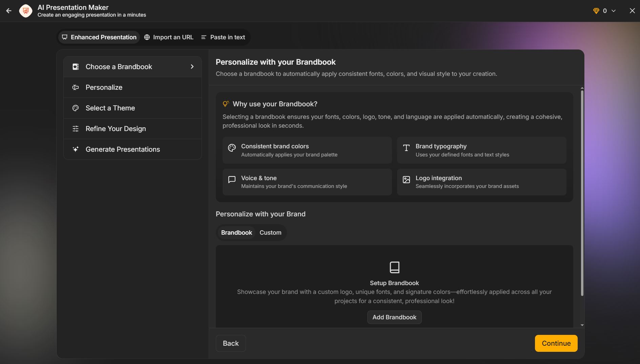Viewport: 640px width, 364px height.
Task: Click the presentation screen icon of Enhanced Presentation
Action: click(x=65, y=37)
